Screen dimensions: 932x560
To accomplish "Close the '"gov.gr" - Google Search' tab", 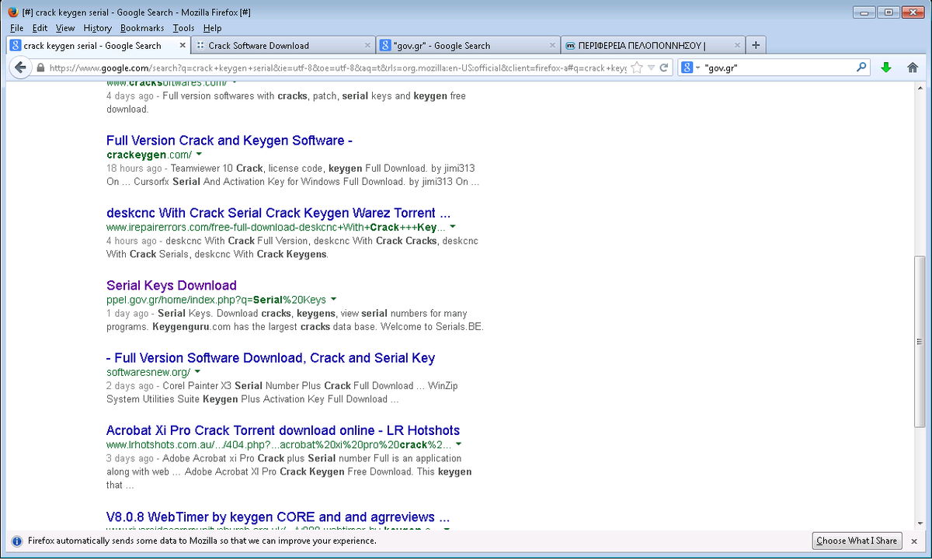I will pos(552,46).
